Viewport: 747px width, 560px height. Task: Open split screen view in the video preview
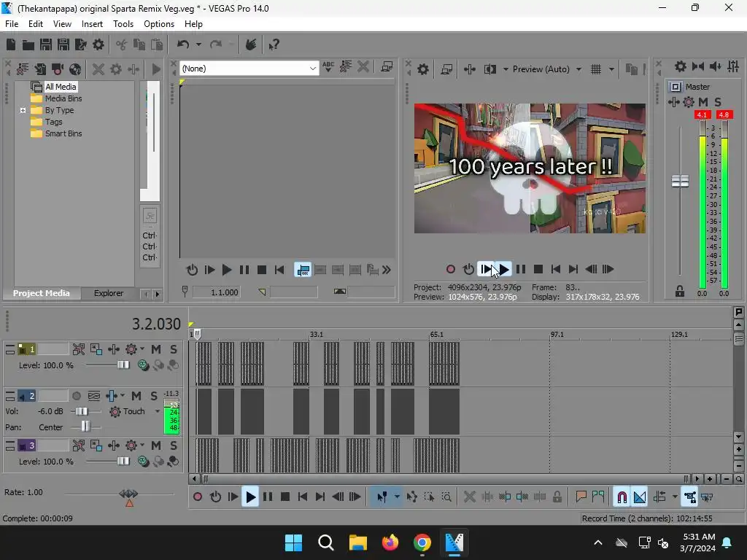pos(490,69)
